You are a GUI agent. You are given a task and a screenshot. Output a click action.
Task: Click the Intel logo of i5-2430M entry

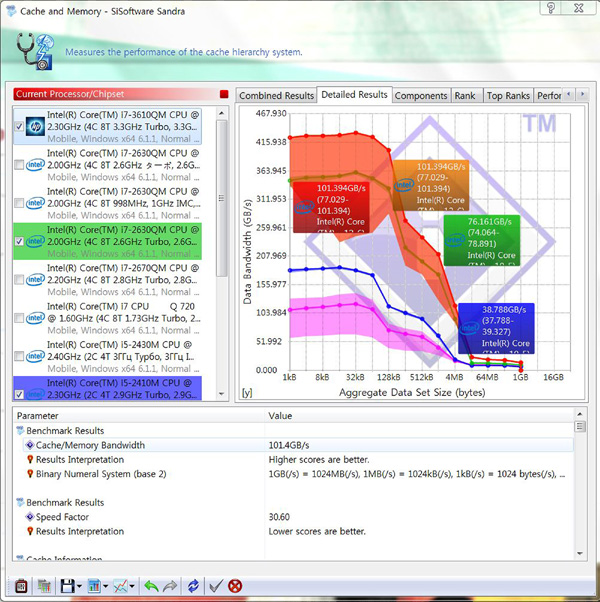point(35,356)
